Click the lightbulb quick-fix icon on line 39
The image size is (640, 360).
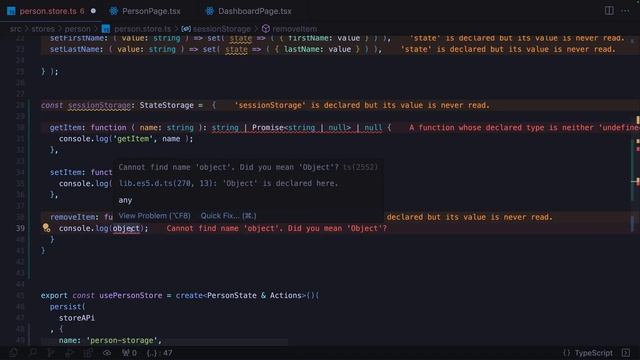coord(47,228)
